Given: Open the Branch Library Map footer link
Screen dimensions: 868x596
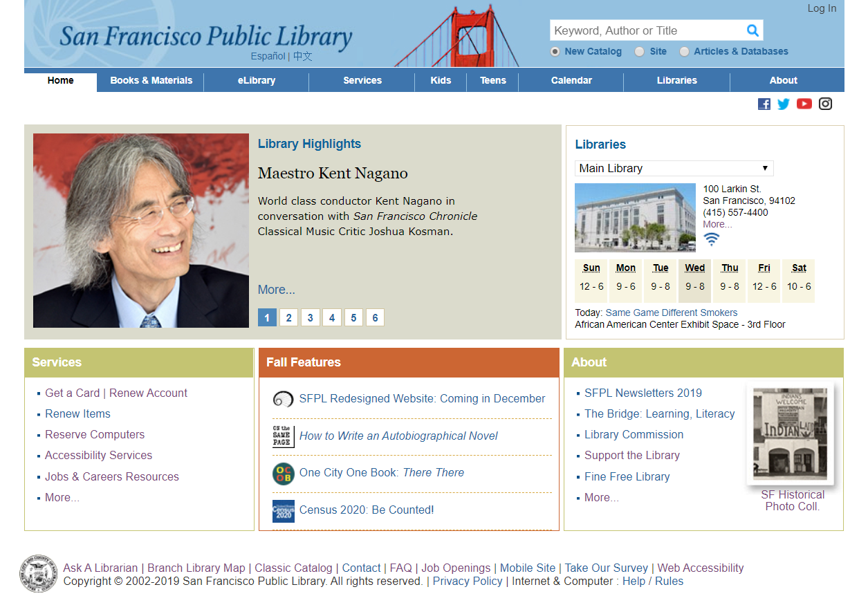Looking at the screenshot, I should (196, 568).
